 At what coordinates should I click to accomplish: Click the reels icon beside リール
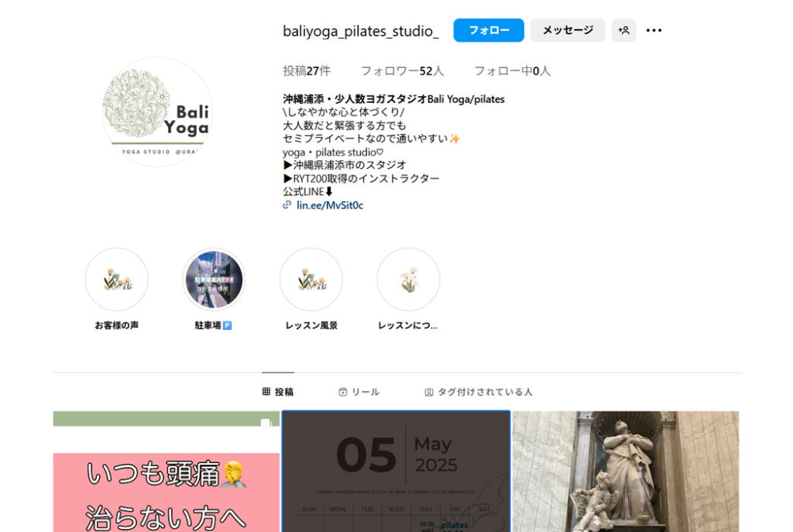click(x=343, y=392)
